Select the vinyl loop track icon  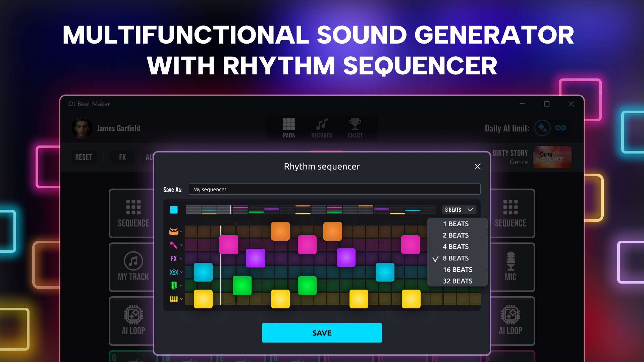pyautogui.click(x=173, y=272)
